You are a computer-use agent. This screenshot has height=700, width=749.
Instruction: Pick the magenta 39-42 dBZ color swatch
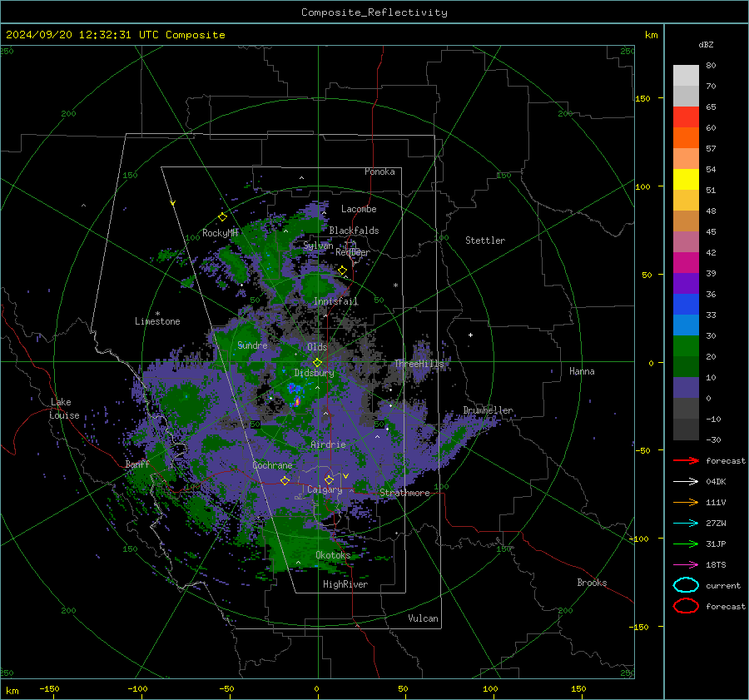click(x=686, y=263)
